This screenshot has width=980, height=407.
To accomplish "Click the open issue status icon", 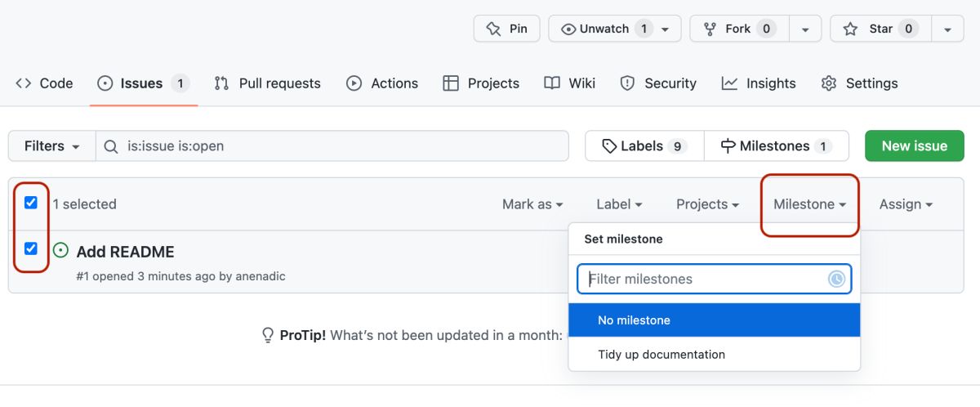I will (x=60, y=250).
